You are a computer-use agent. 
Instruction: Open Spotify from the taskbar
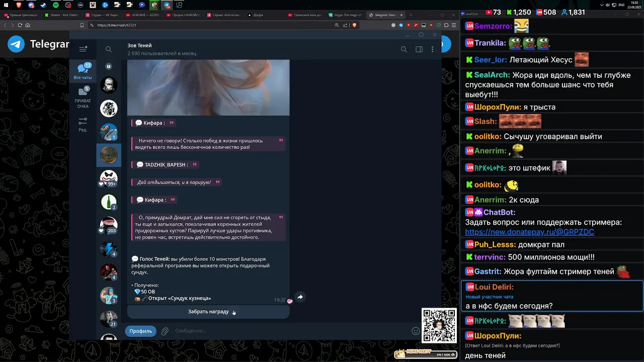pyautogui.click(x=55, y=5)
